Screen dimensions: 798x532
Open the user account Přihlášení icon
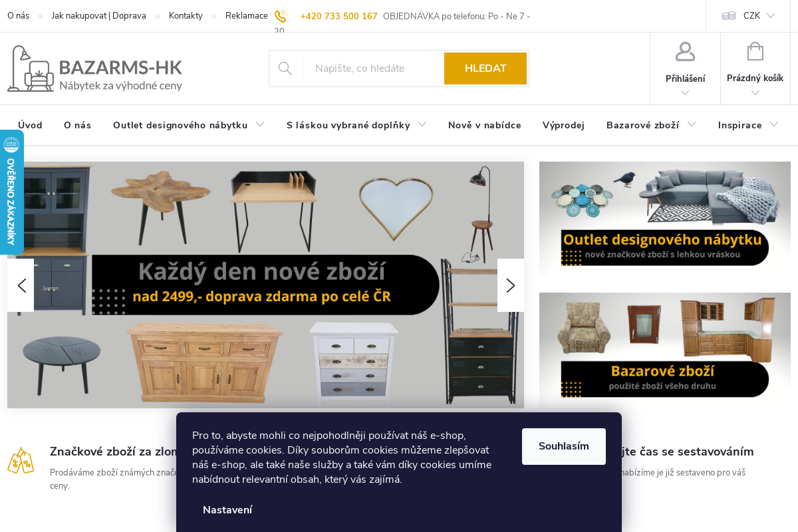[x=685, y=52]
